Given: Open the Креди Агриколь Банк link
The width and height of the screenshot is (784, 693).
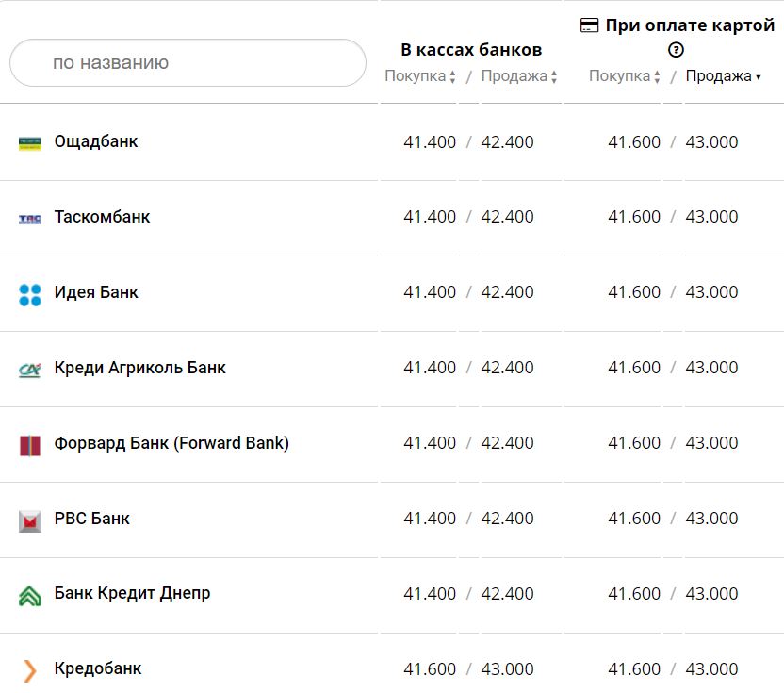Looking at the screenshot, I should [x=140, y=368].
